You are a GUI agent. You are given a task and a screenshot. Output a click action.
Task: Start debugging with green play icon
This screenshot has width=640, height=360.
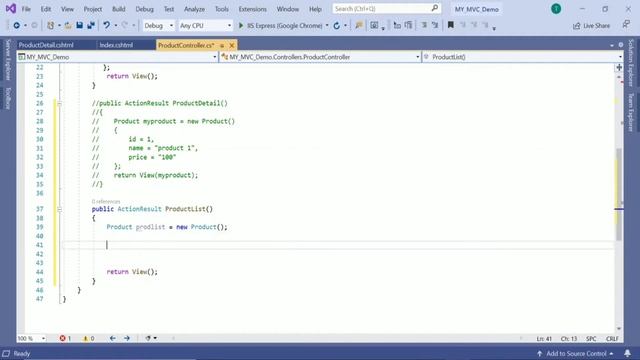click(x=241, y=25)
